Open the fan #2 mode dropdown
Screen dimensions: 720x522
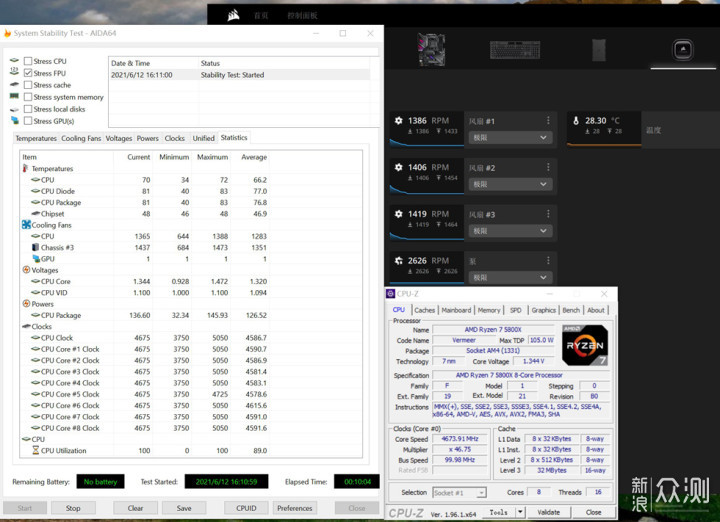(510, 184)
